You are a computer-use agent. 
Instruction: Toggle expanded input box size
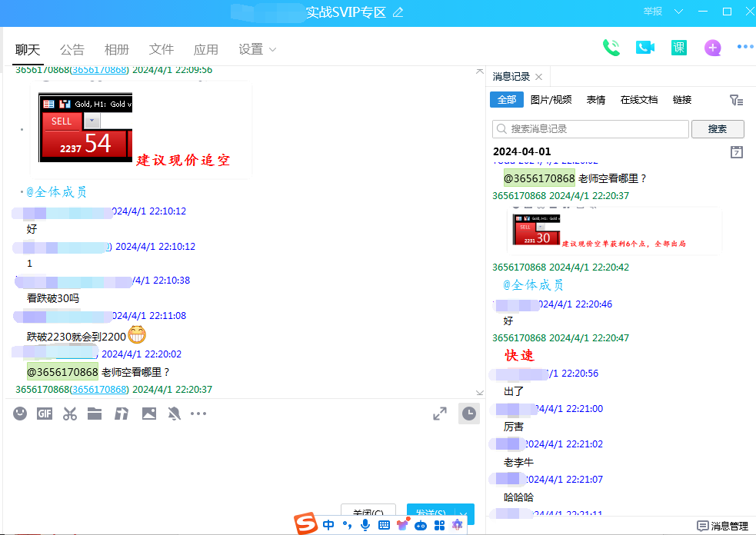click(440, 414)
